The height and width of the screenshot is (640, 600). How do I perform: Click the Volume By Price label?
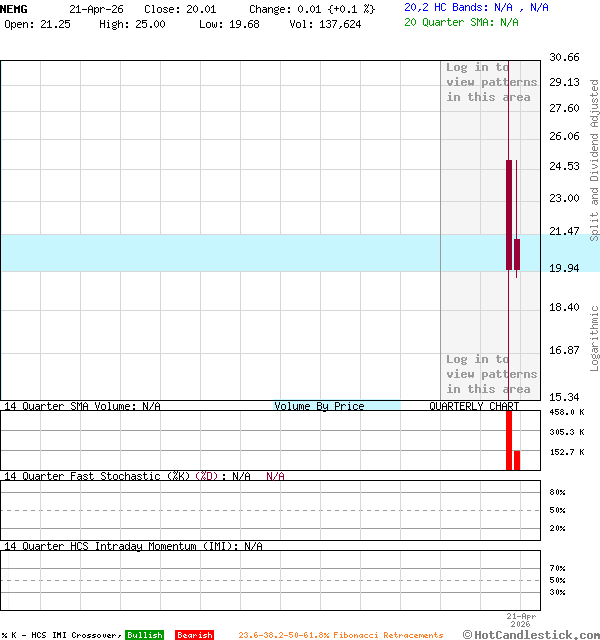pyautogui.click(x=319, y=406)
